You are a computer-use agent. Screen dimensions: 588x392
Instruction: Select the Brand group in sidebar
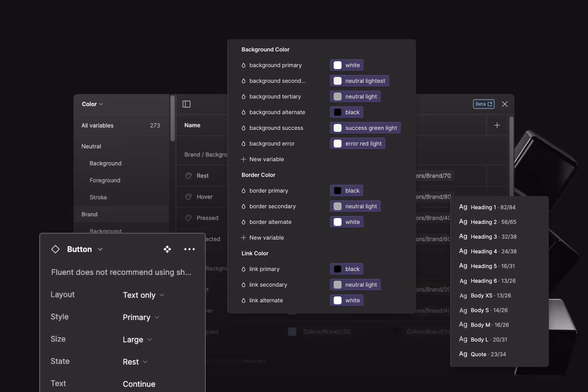click(x=89, y=215)
